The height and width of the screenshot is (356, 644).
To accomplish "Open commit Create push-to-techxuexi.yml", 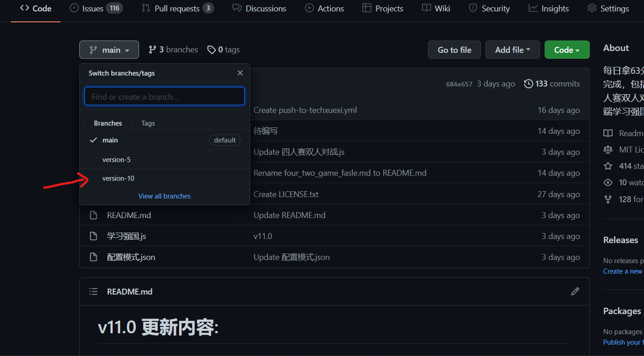I will point(305,110).
